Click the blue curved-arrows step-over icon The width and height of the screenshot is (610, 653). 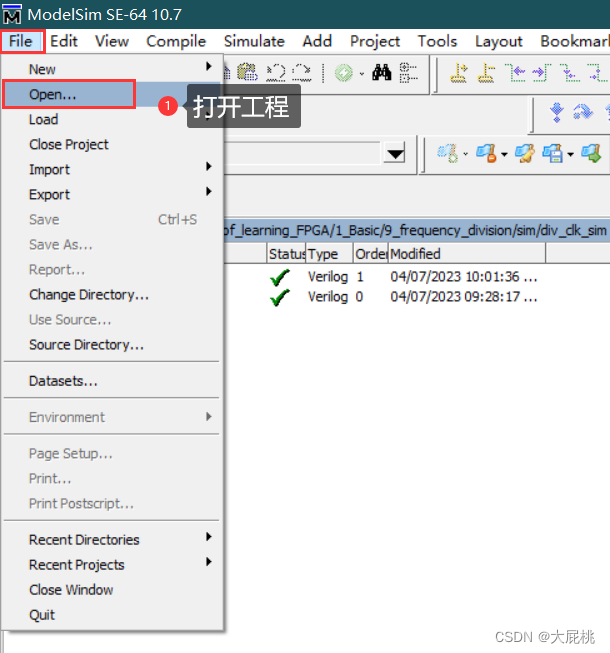pos(583,112)
